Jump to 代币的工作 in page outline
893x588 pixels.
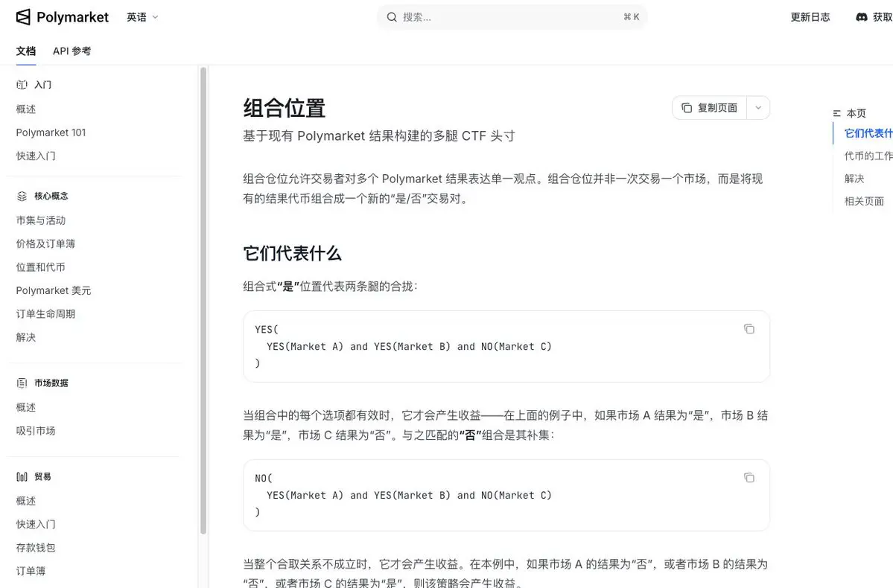868,156
